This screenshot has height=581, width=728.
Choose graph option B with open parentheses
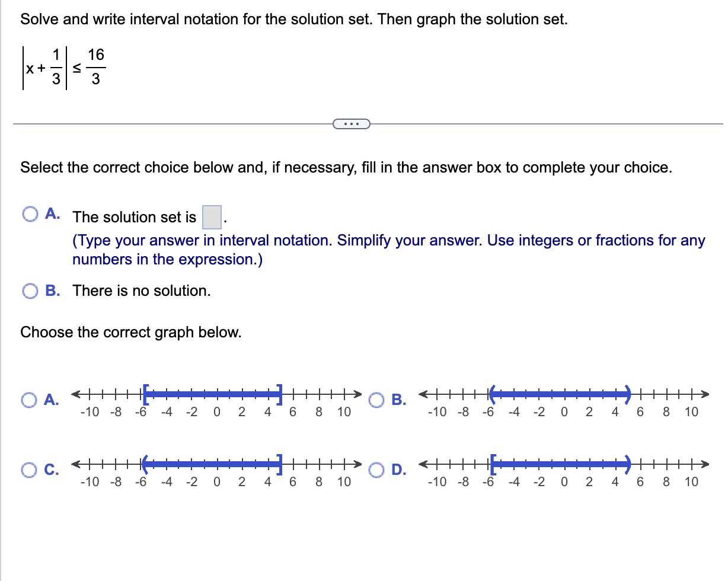point(376,400)
